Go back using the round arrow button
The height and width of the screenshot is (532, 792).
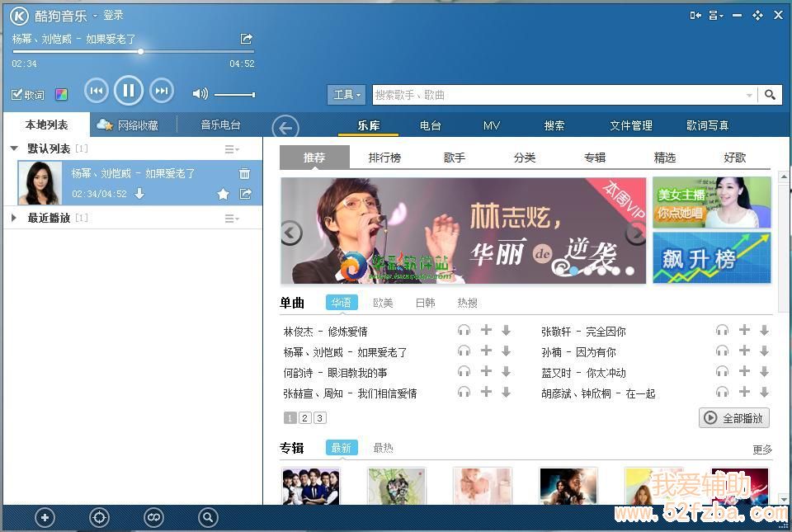coord(285,128)
